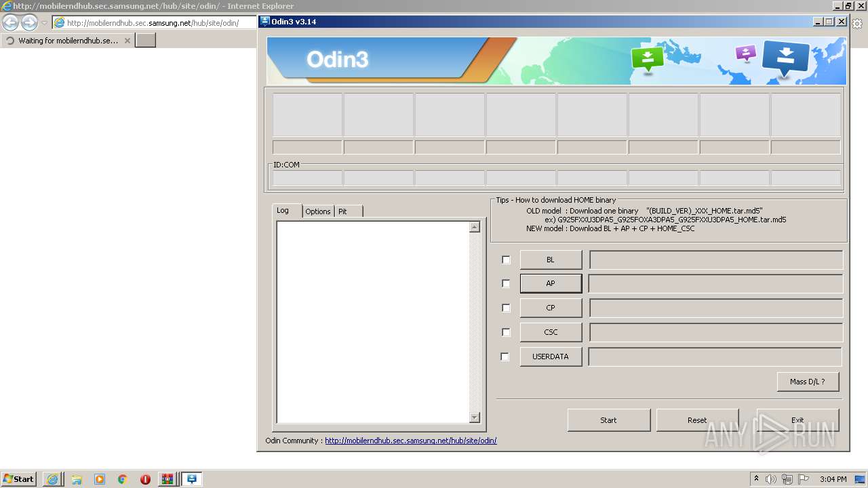The height and width of the screenshot is (488, 868).
Task: Click the AP file path field
Action: (x=715, y=283)
